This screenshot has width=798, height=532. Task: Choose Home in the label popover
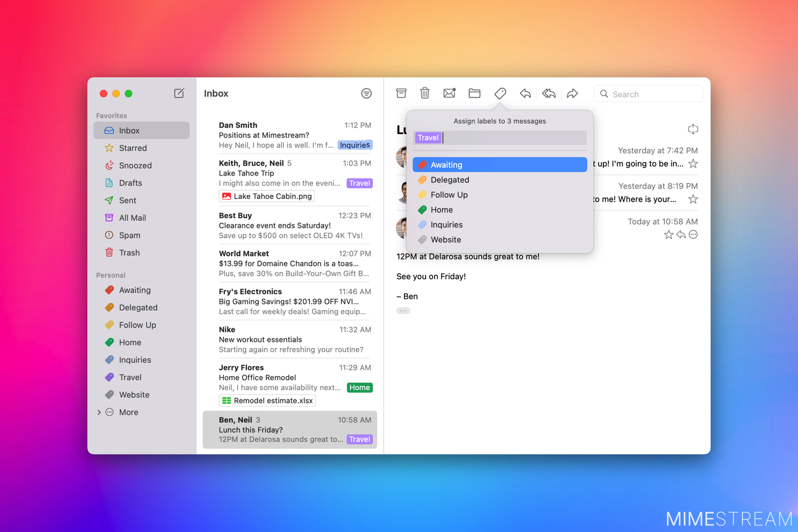click(x=500, y=210)
